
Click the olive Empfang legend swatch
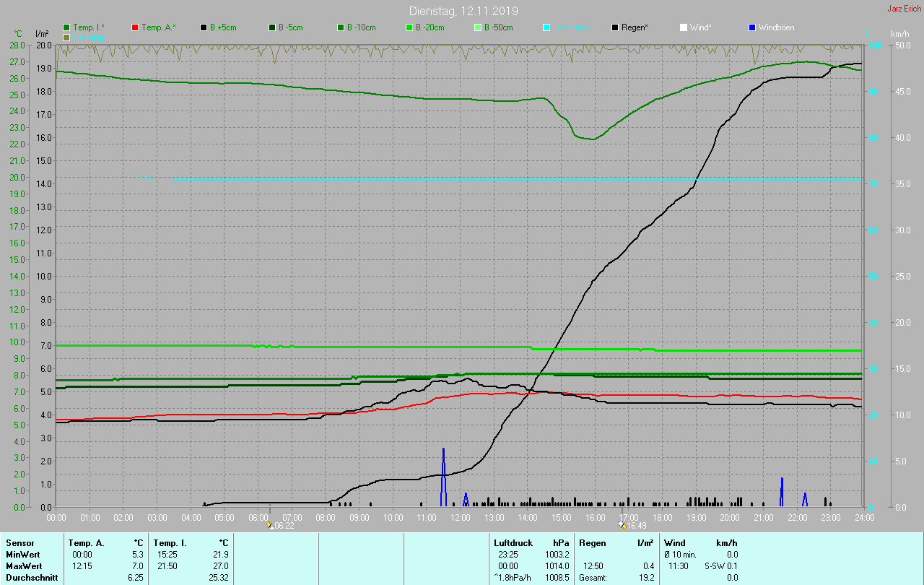[x=67, y=37]
